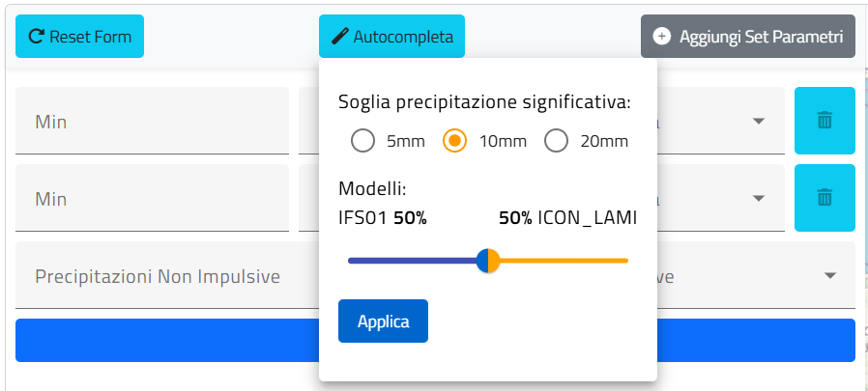
Task: Select the 10mm threshold radio
Action: coord(454,141)
